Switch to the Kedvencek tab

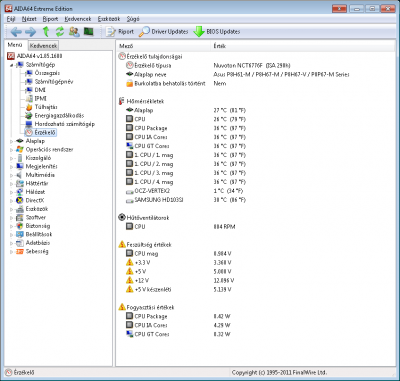click(43, 46)
